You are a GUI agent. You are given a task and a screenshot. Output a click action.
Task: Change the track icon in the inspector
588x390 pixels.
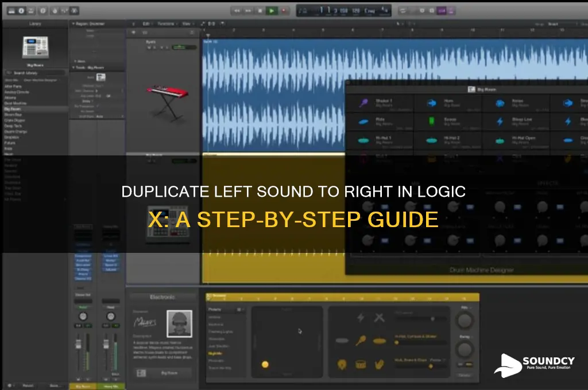click(x=101, y=77)
